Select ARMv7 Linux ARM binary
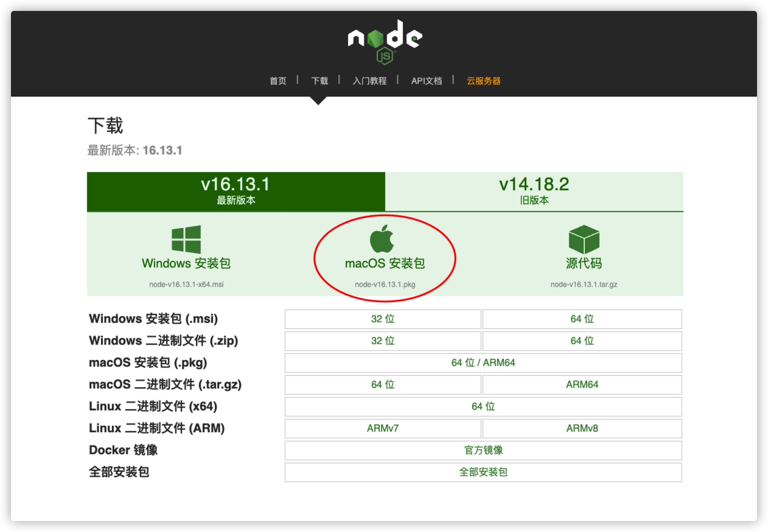The width and height of the screenshot is (768, 532). click(383, 428)
